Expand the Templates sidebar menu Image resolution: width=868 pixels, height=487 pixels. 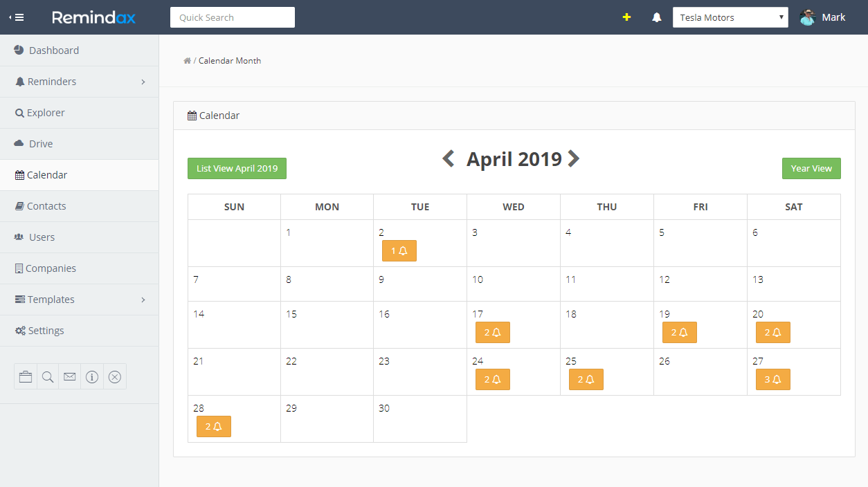coord(50,299)
